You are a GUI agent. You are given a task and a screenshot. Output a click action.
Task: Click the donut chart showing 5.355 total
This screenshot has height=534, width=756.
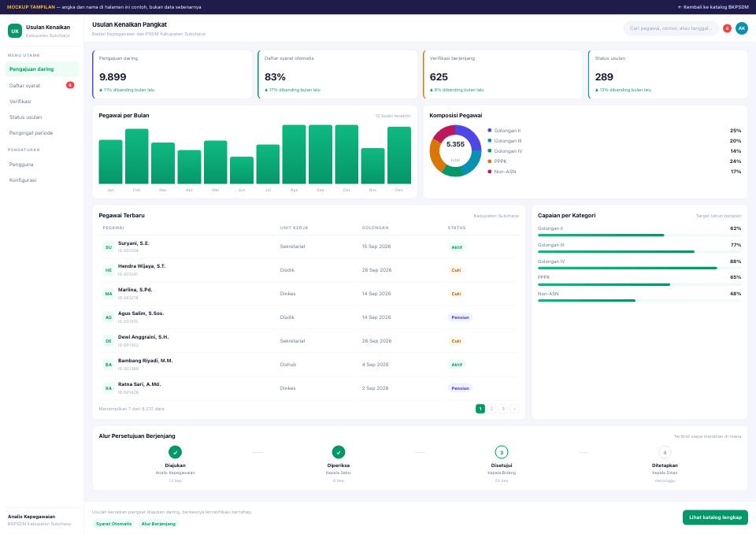point(455,150)
